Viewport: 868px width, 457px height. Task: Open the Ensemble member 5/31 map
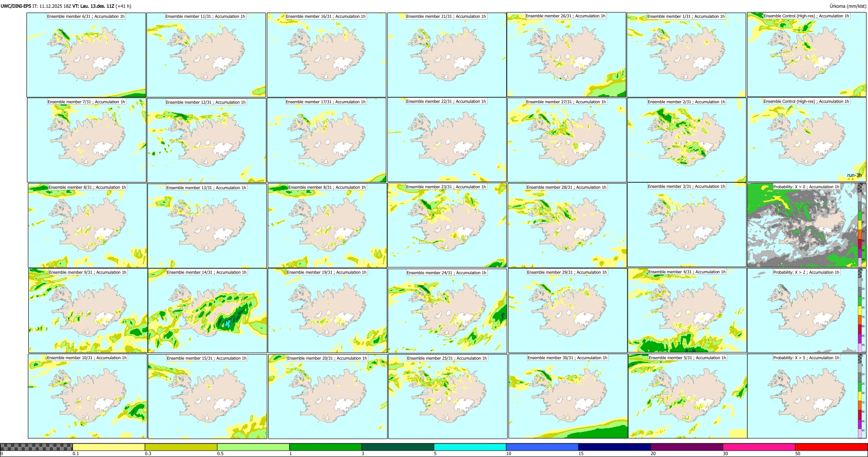click(x=688, y=396)
